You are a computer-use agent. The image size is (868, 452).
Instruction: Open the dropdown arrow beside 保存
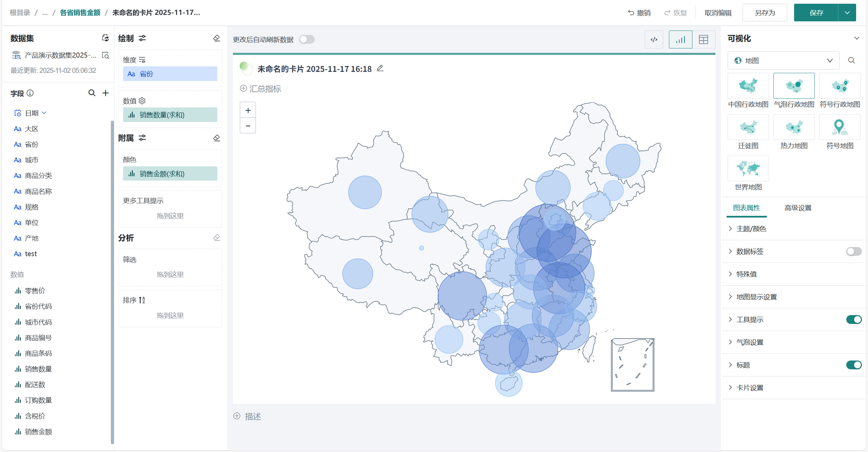coord(847,13)
